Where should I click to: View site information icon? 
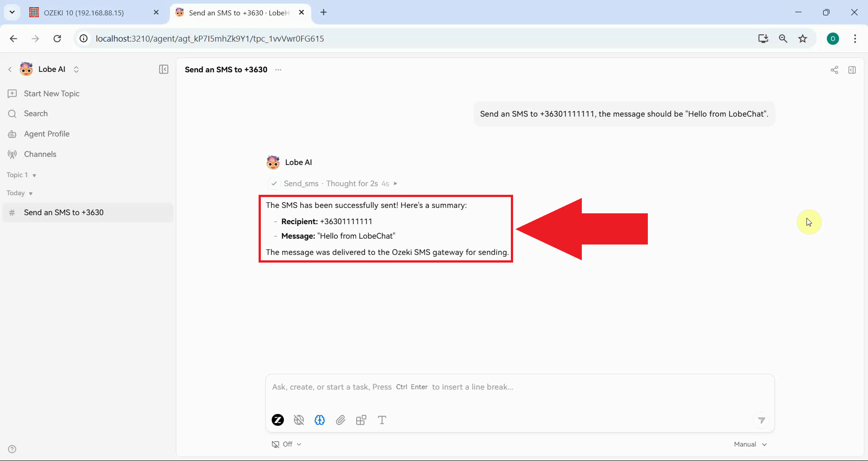coord(84,38)
